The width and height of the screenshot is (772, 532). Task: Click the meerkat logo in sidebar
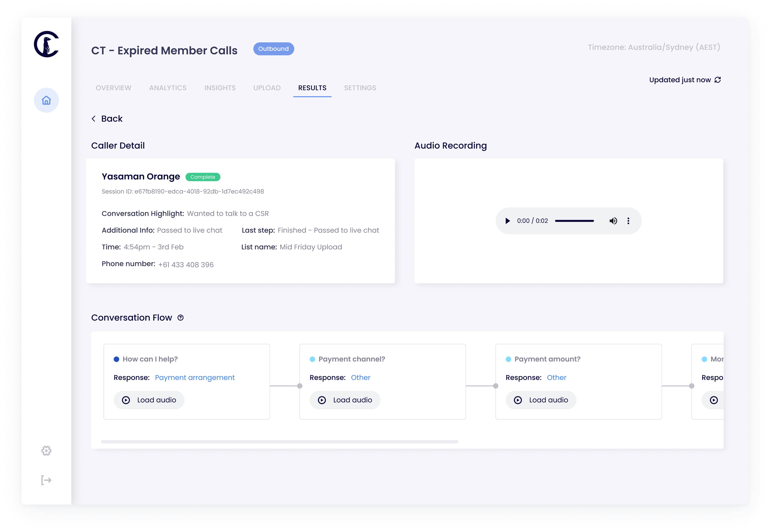[x=46, y=44]
